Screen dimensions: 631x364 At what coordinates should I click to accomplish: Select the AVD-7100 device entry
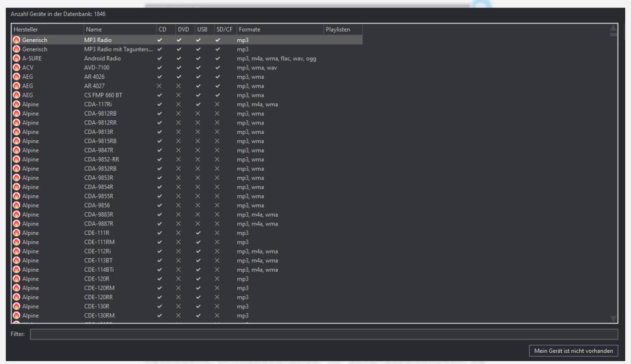point(96,68)
